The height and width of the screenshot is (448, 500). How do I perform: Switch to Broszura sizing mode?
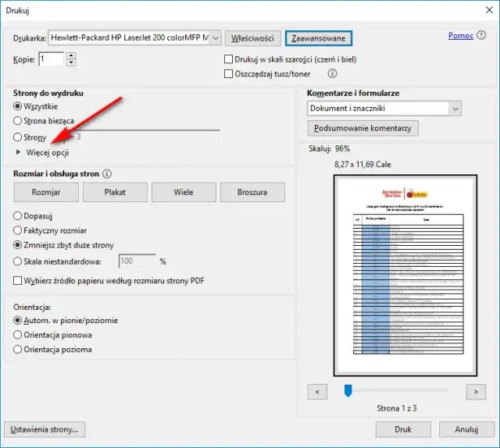[252, 192]
